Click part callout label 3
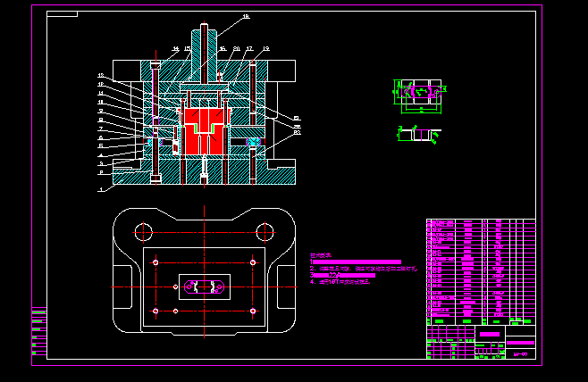Screen dimensions: 588x382 click(x=101, y=163)
